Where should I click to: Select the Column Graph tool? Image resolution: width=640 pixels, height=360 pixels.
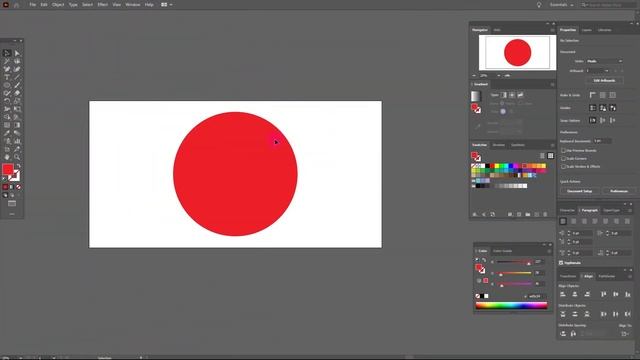[17, 141]
